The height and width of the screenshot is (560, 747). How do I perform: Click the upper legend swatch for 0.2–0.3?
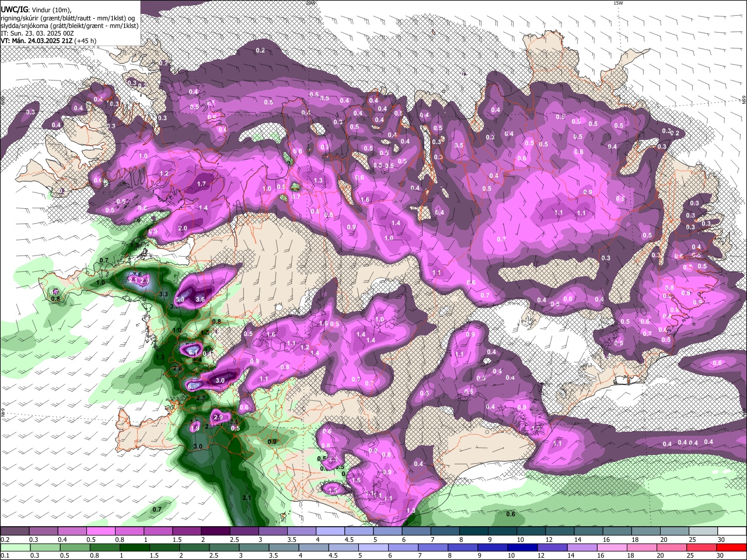15,531
